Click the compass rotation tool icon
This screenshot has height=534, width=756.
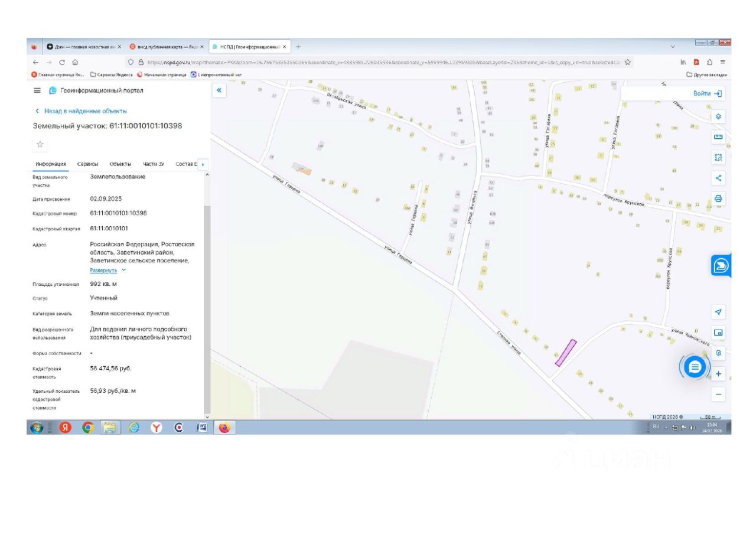click(718, 353)
